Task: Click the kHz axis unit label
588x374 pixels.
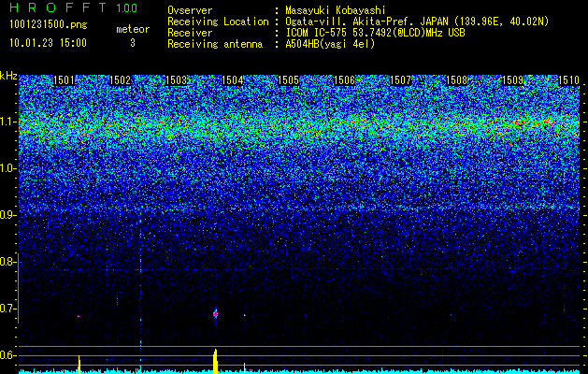Action: [8, 76]
